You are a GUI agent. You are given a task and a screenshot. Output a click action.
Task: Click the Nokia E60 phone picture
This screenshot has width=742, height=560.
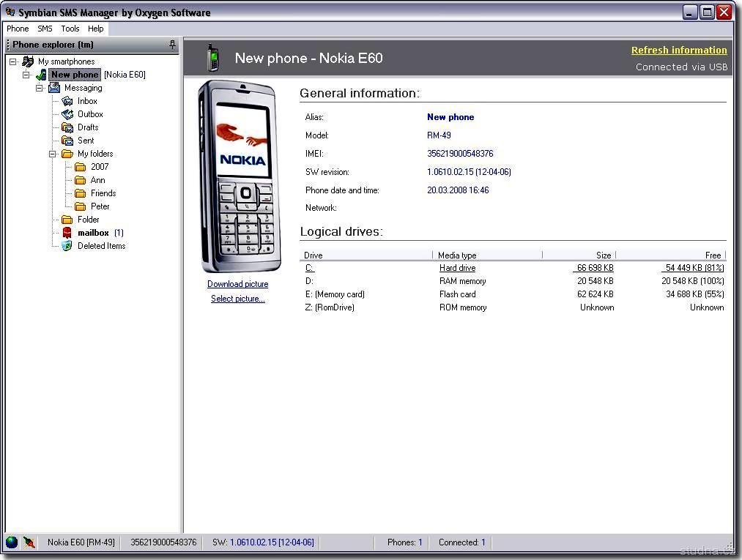tap(238, 176)
